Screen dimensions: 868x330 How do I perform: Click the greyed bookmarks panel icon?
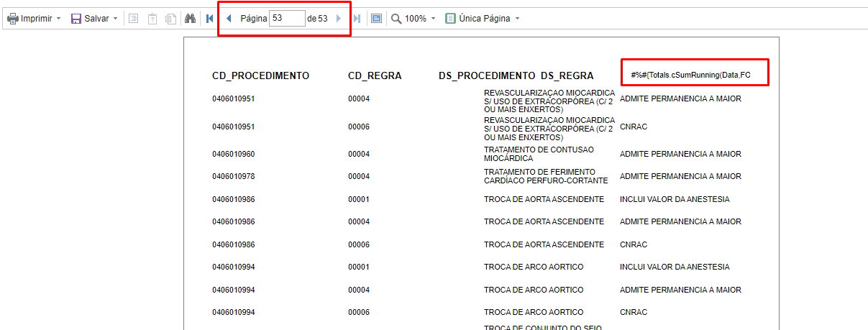pyautogui.click(x=134, y=19)
